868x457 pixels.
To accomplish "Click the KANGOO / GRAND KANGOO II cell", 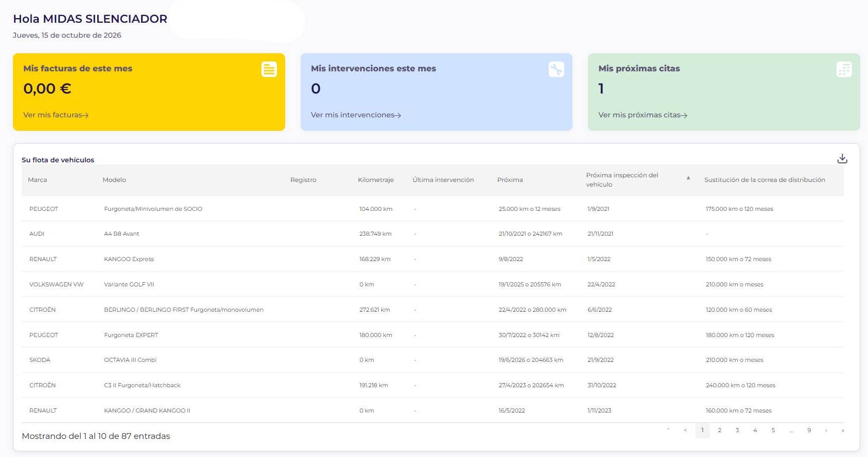I will 147,410.
